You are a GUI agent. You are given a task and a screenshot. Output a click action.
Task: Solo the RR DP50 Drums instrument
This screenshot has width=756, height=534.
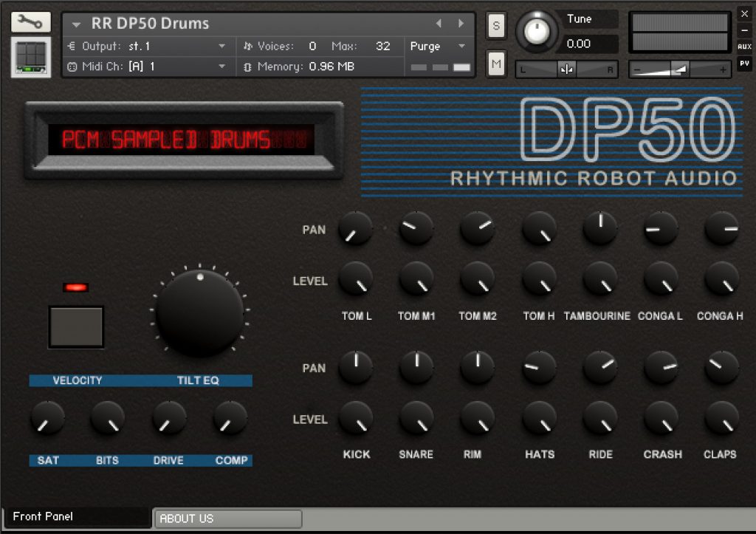pos(495,25)
